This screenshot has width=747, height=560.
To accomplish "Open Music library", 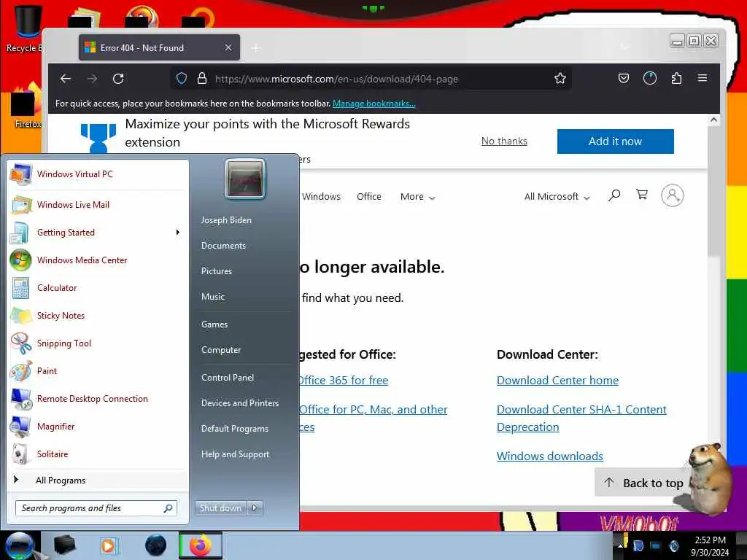I will [x=213, y=297].
